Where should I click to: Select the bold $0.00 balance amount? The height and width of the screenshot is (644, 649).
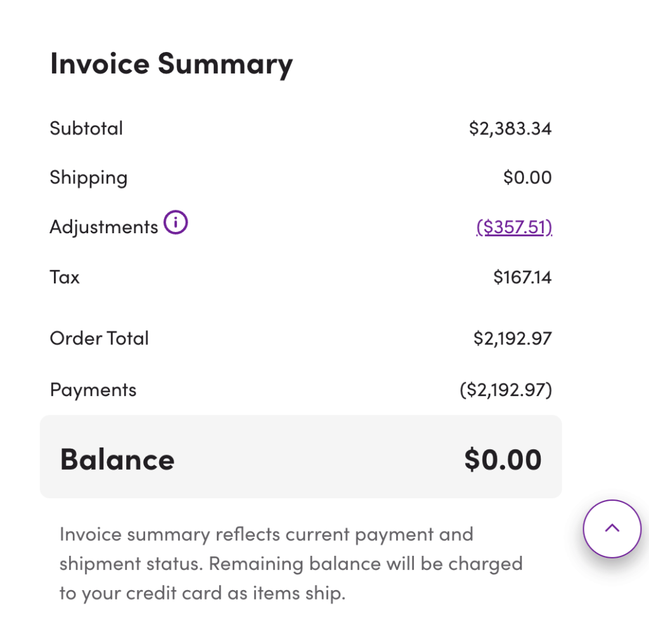click(x=503, y=460)
